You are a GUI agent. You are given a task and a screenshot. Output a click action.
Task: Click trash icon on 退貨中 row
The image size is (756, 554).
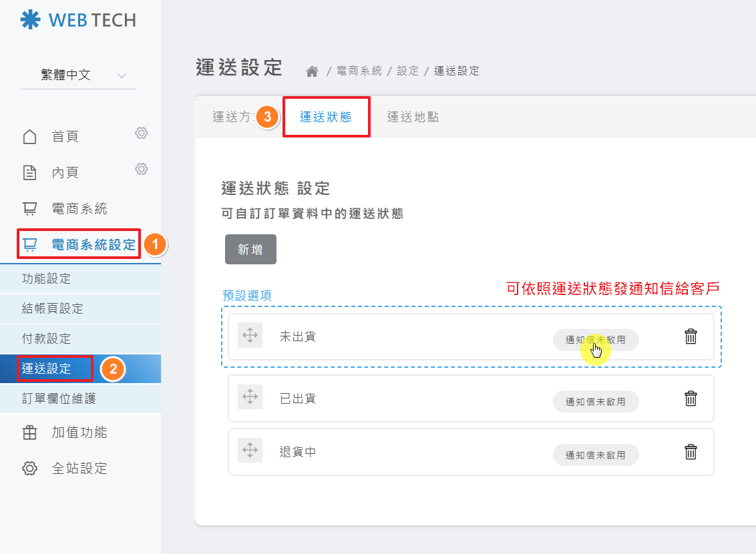(691, 452)
